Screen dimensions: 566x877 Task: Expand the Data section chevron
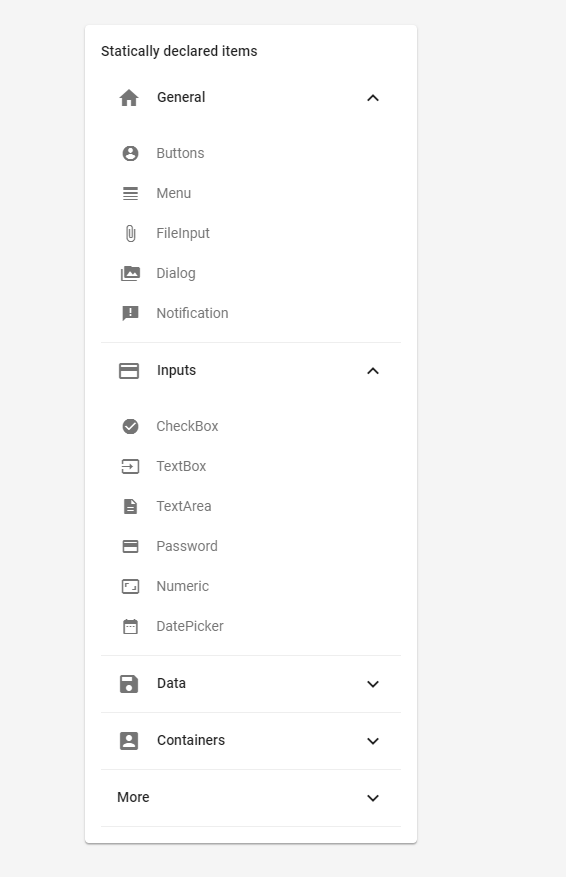pyautogui.click(x=373, y=684)
